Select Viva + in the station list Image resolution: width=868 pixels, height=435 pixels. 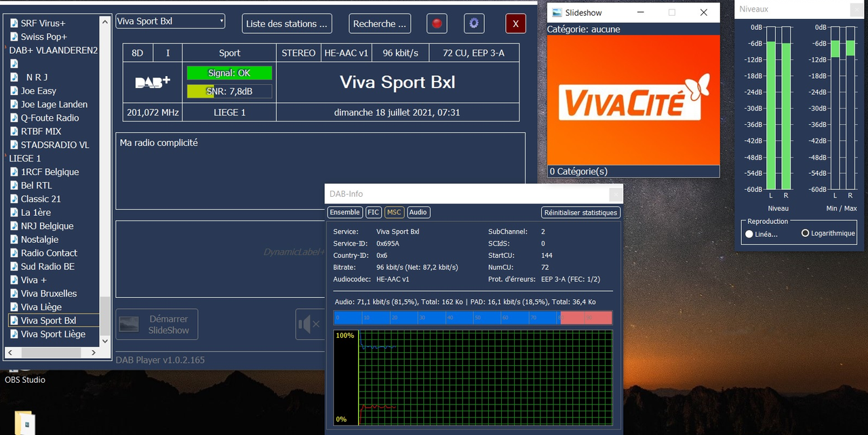coord(34,280)
